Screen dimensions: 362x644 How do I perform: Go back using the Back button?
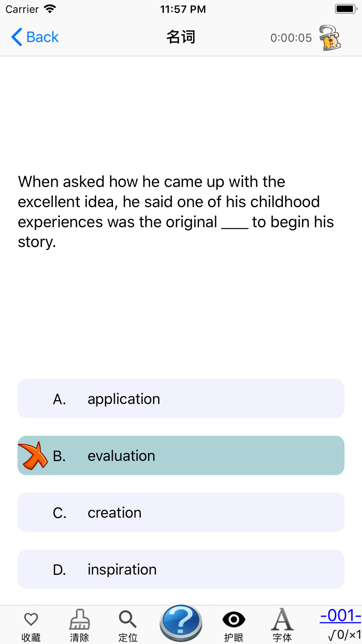pyautogui.click(x=35, y=37)
